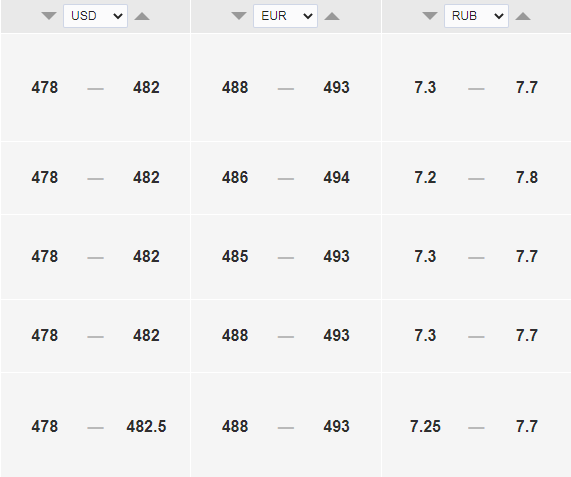
Task: Sort USD column ascending with up arrow
Action: coord(142,16)
